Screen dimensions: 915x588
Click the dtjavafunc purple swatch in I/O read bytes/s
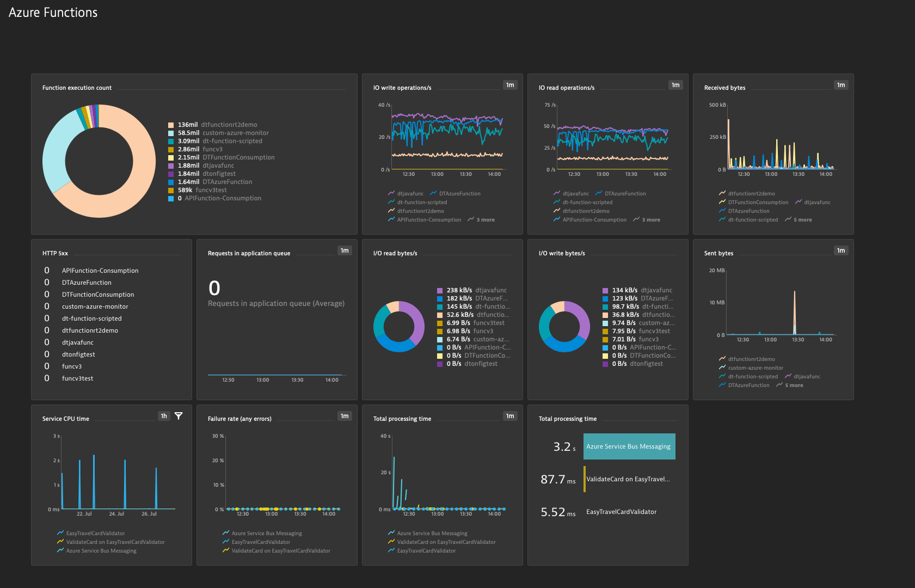click(440, 291)
